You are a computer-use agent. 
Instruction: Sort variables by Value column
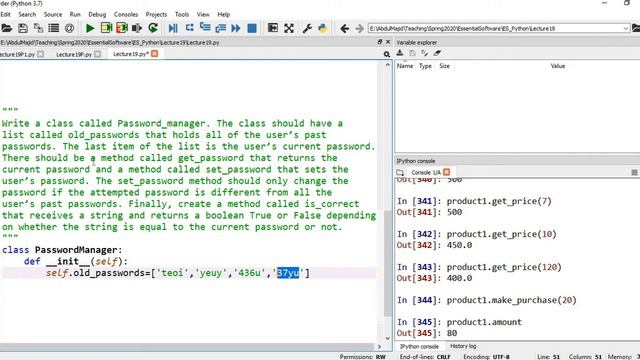point(558,66)
